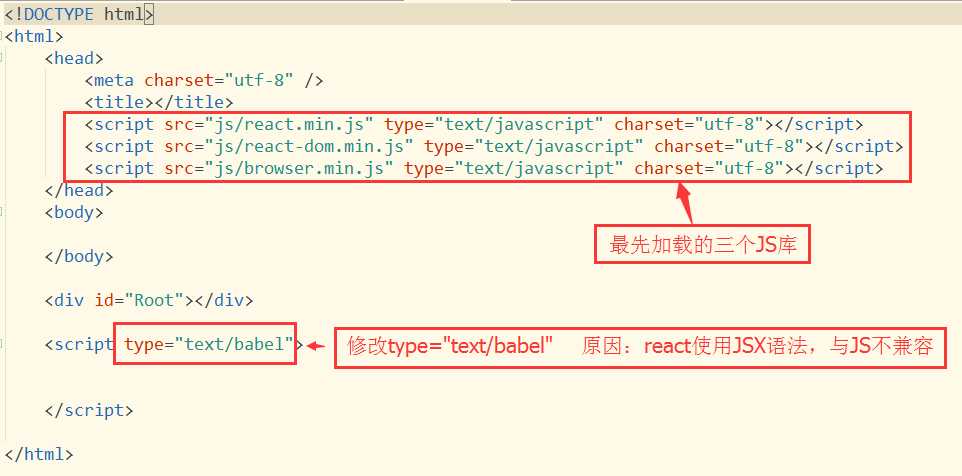
Task: Click the <!DOCTYPE html> declaration line
Action: pos(79,14)
